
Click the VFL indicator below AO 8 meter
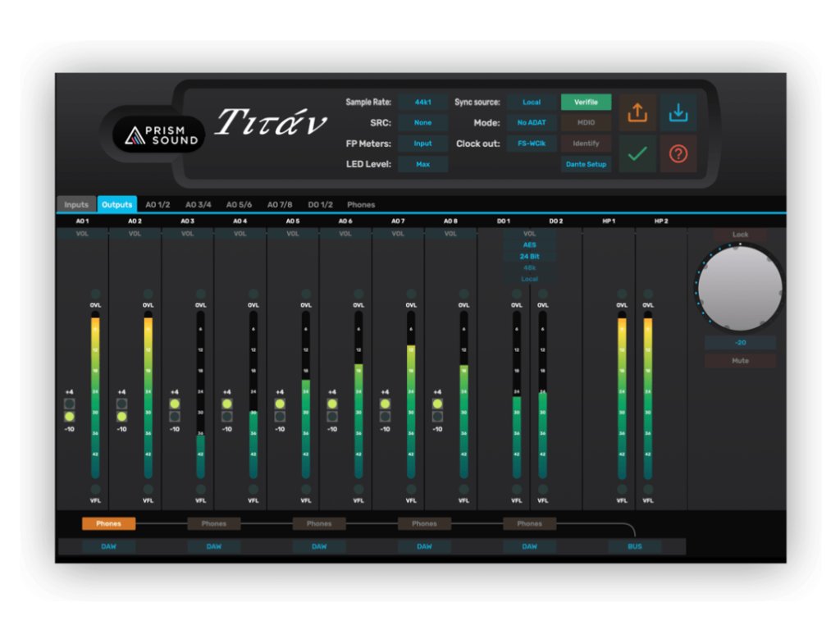point(464,489)
